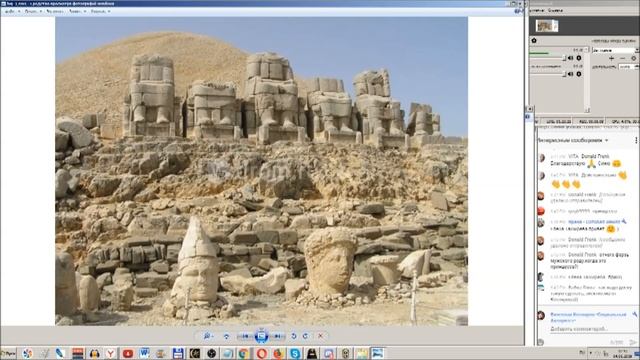Open the emoji picker in chat input
The width and height of the screenshot is (640, 360).
(540, 342)
